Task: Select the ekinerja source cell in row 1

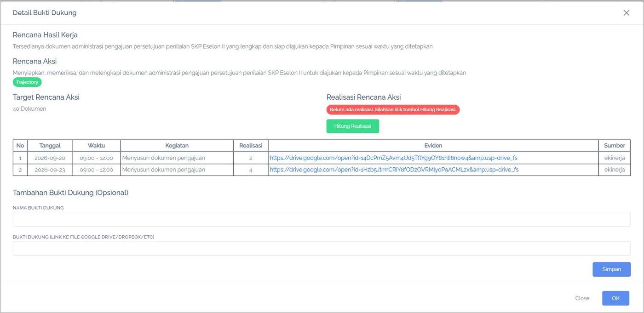Action: coord(615,158)
